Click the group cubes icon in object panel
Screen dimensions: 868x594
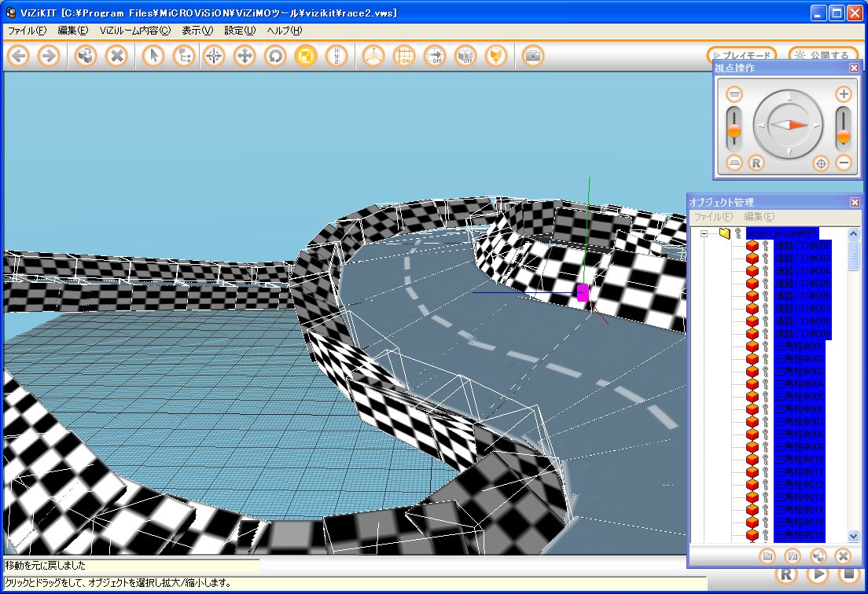(818, 555)
